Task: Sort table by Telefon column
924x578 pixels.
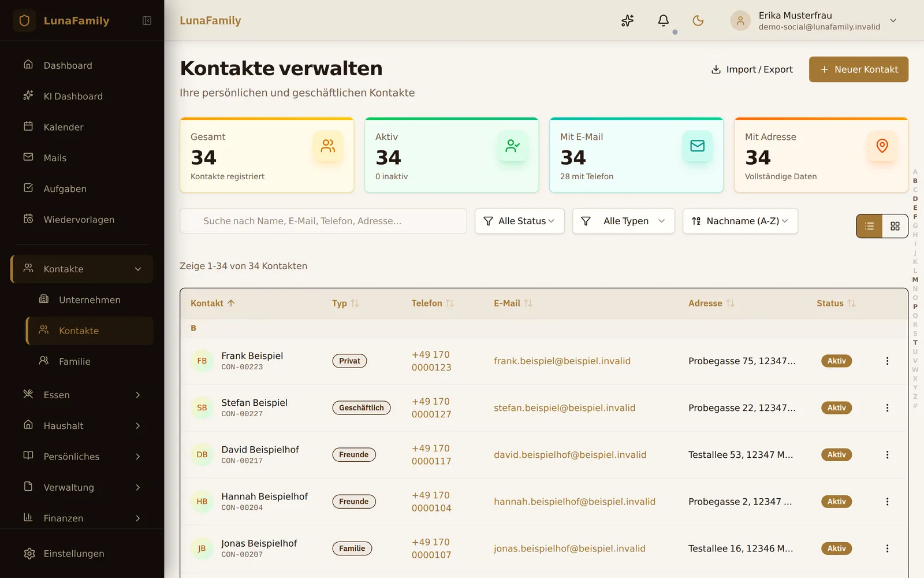Action: click(433, 303)
